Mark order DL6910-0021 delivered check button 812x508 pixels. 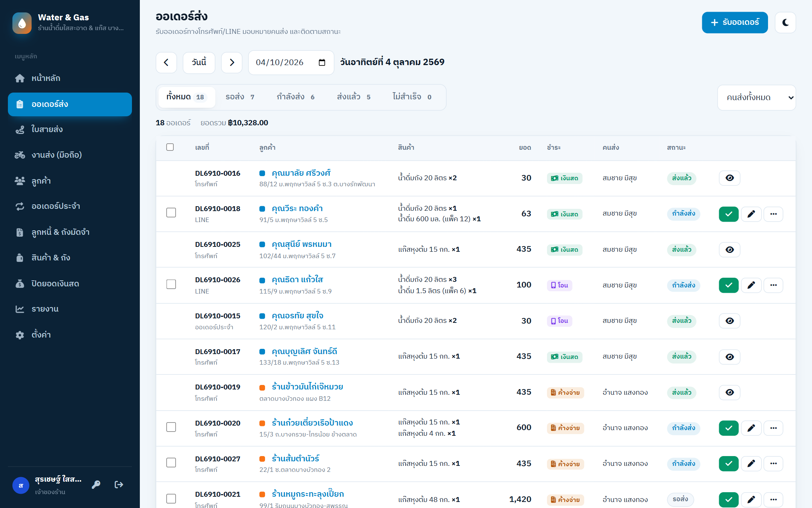729,499
